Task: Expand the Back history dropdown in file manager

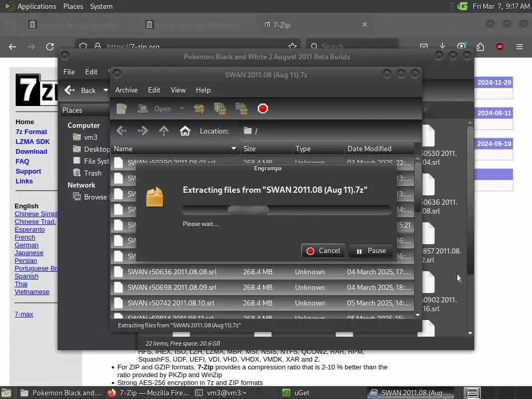Action: point(105,90)
